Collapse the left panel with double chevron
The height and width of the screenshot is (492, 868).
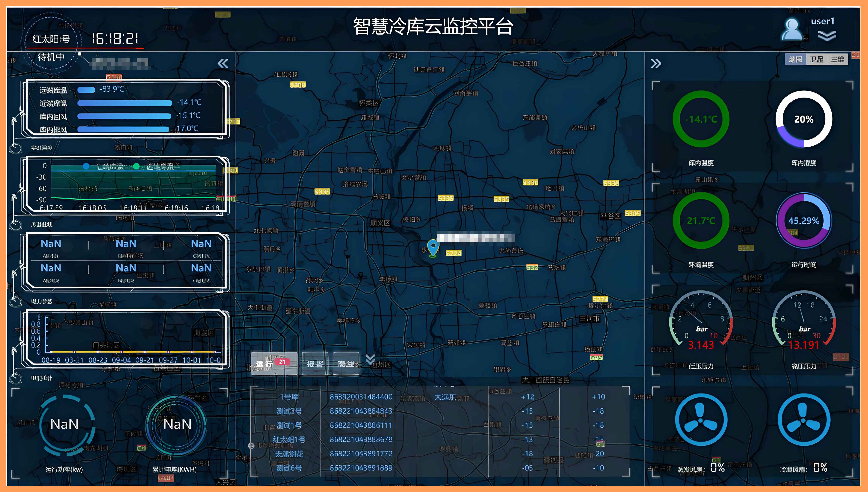click(223, 63)
